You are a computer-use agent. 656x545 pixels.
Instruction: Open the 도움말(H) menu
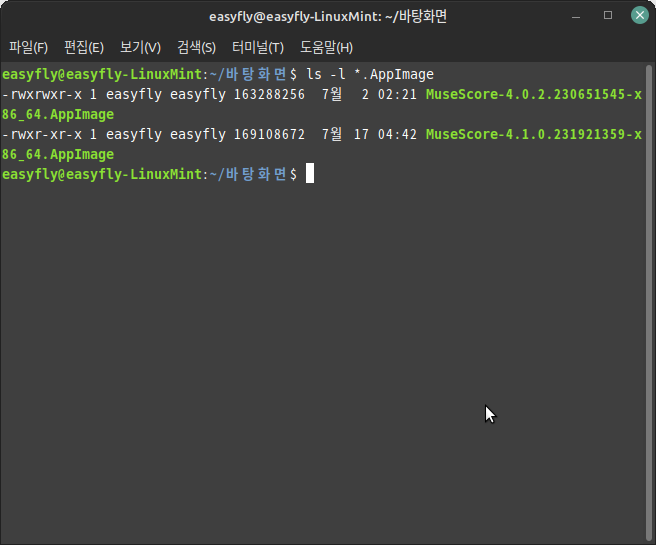coord(326,47)
